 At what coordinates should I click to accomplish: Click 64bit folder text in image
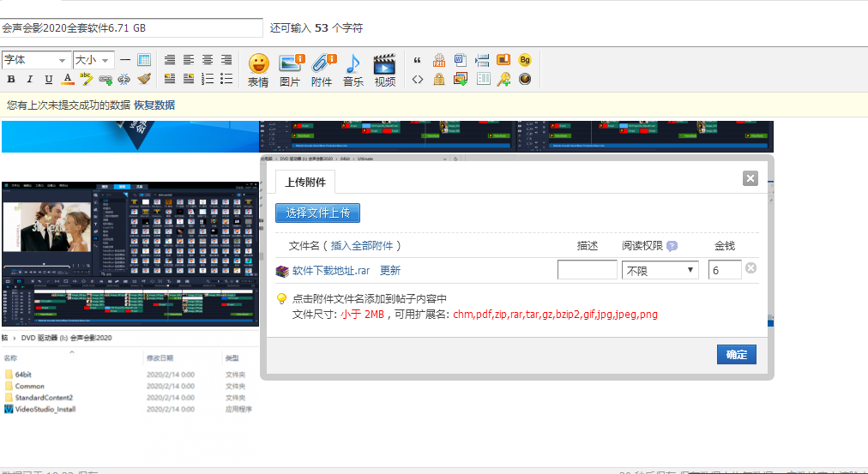(x=23, y=375)
